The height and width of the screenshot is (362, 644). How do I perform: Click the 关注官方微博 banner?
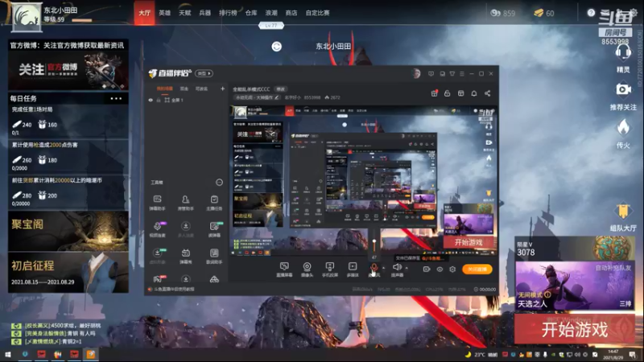click(68, 70)
